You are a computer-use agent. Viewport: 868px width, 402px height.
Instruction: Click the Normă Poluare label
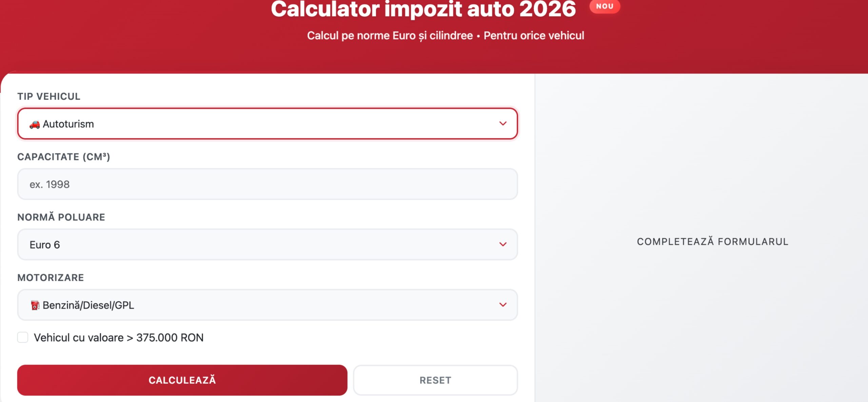[x=61, y=217]
